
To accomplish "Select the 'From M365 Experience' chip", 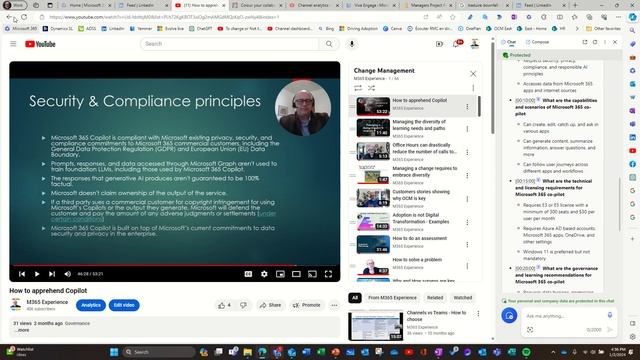I will (392, 298).
